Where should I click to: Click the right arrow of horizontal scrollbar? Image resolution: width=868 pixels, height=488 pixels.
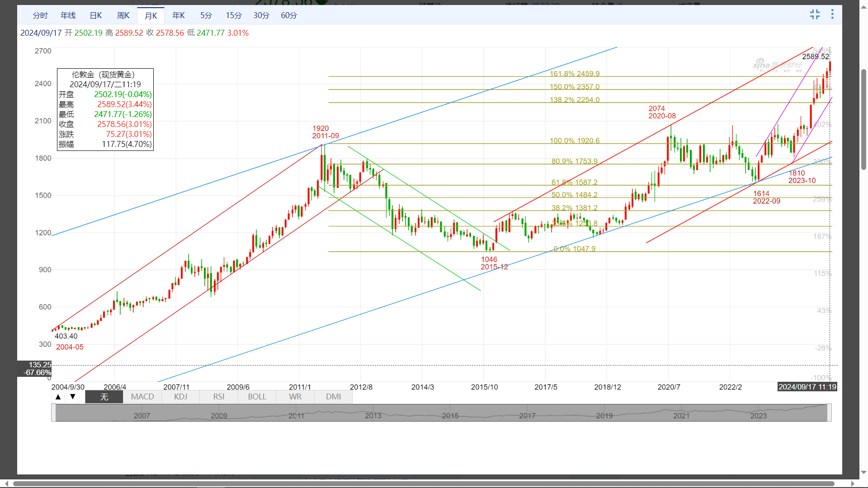click(x=853, y=483)
